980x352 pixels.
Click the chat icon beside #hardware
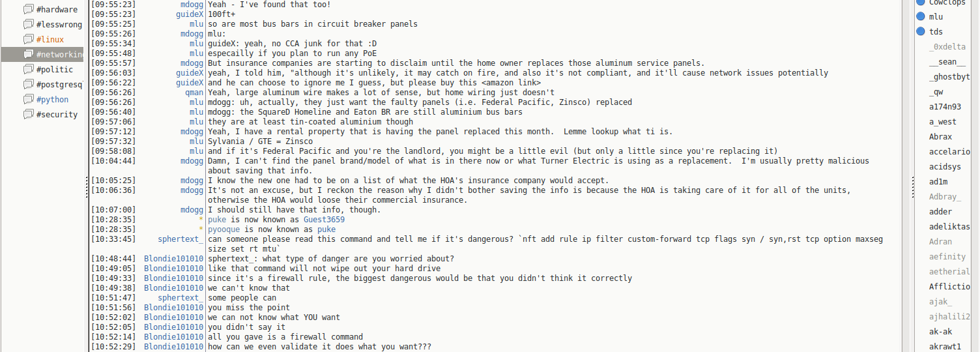pos(28,9)
